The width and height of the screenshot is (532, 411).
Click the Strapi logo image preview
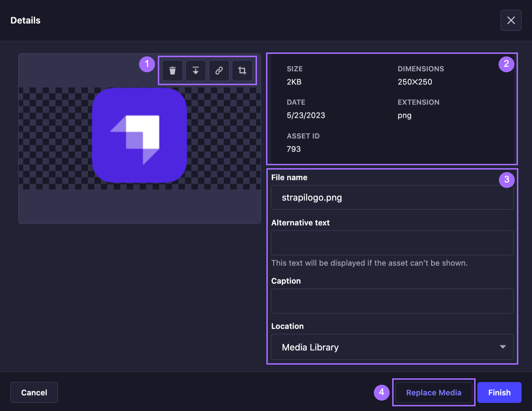[x=140, y=135]
